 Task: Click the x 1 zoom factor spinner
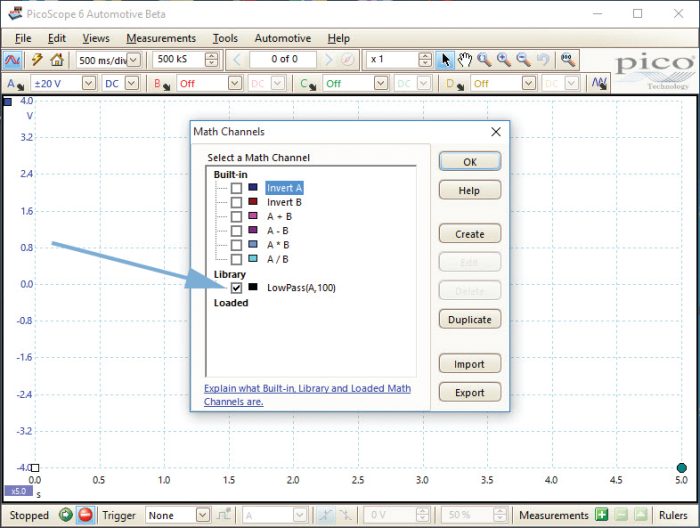coord(425,59)
